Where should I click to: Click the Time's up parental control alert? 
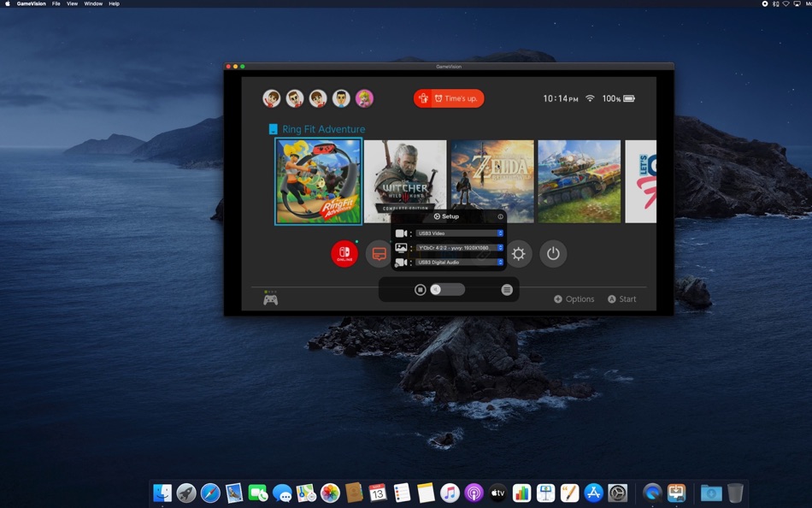click(x=449, y=98)
